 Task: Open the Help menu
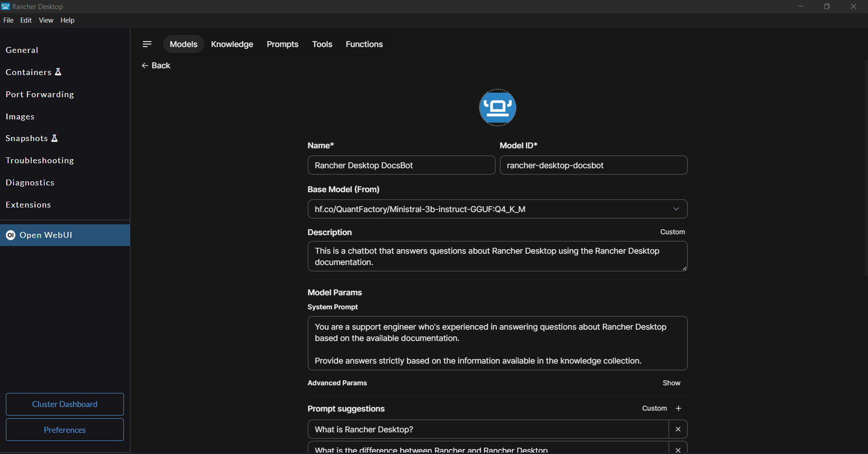coord(67,20)
